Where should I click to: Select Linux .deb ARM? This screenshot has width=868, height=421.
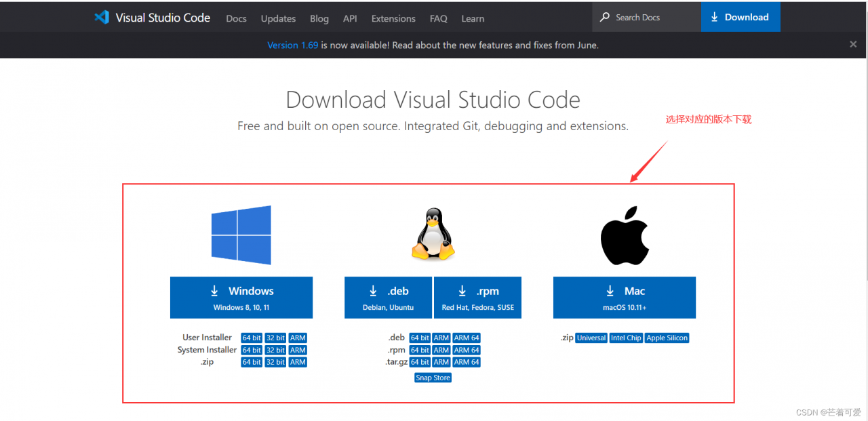pyautogui.click(x=441, y=338)
